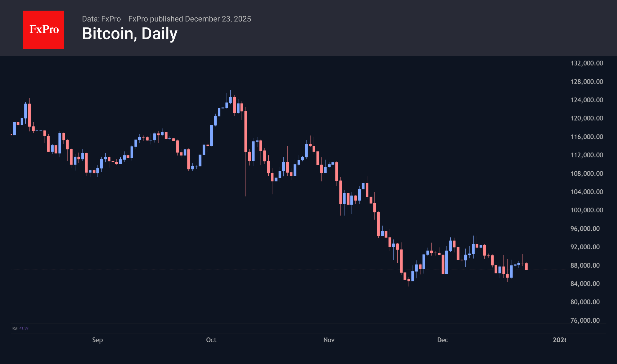Click the 88,000.00 price axis label
617x364 pixels.
[585, 265]
